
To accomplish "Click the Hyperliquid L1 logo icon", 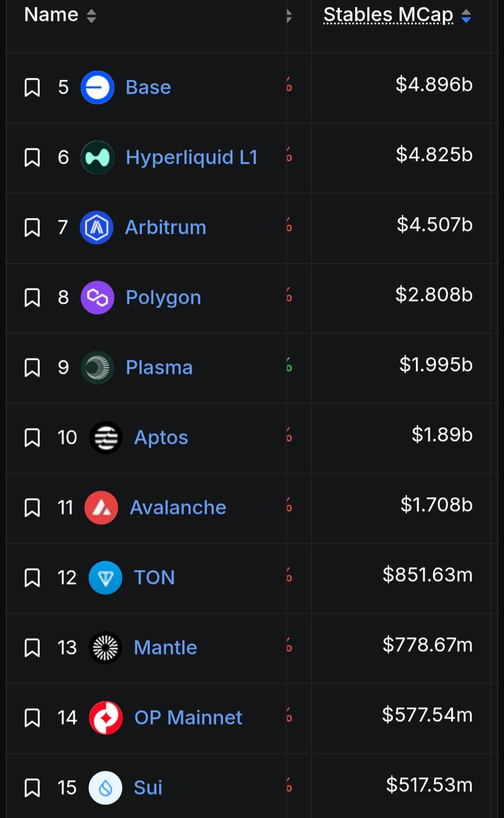I will pyautogui.click(x=98, y=157).
